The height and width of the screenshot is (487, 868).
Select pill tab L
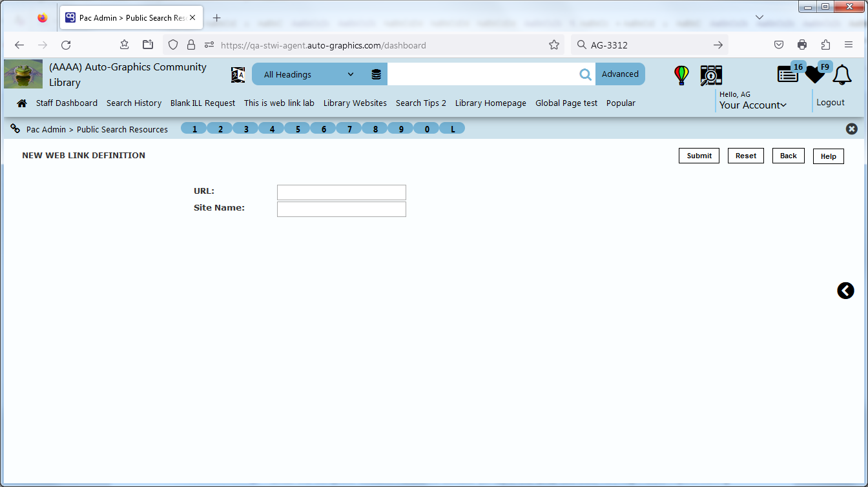[x=453, y=129]
